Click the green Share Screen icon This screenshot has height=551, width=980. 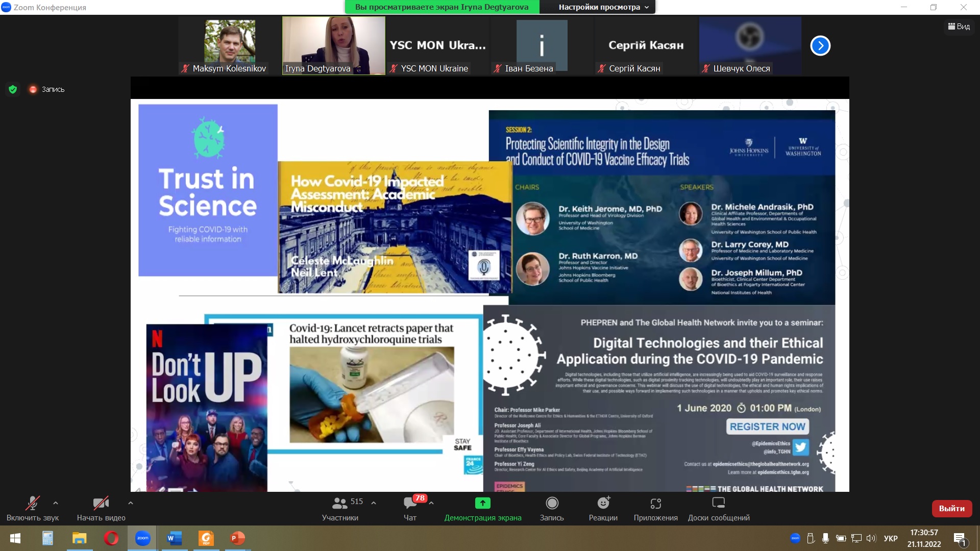482,504
